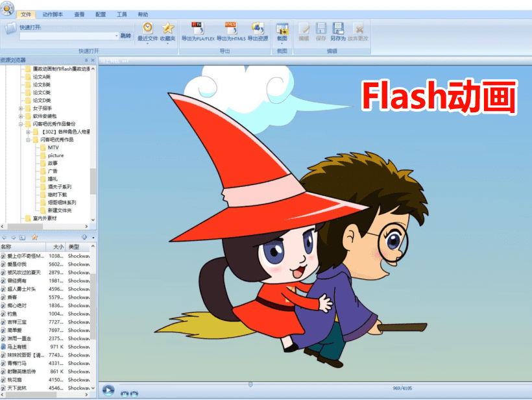Select the MTV folder

coord(53,147)
